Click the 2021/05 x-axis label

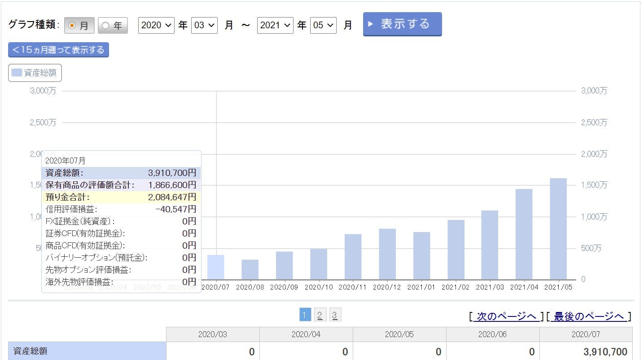tap(558, 287)
